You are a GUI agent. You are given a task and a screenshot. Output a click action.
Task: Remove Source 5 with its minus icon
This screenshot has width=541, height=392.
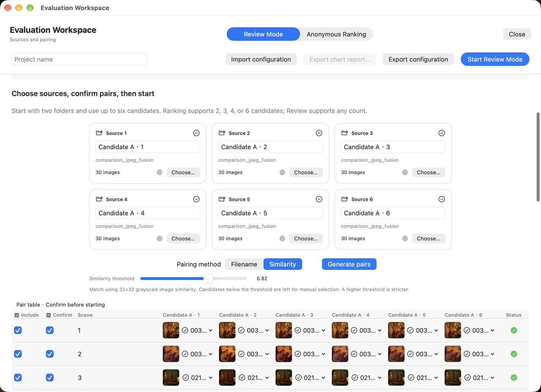(x=319, y=199)
